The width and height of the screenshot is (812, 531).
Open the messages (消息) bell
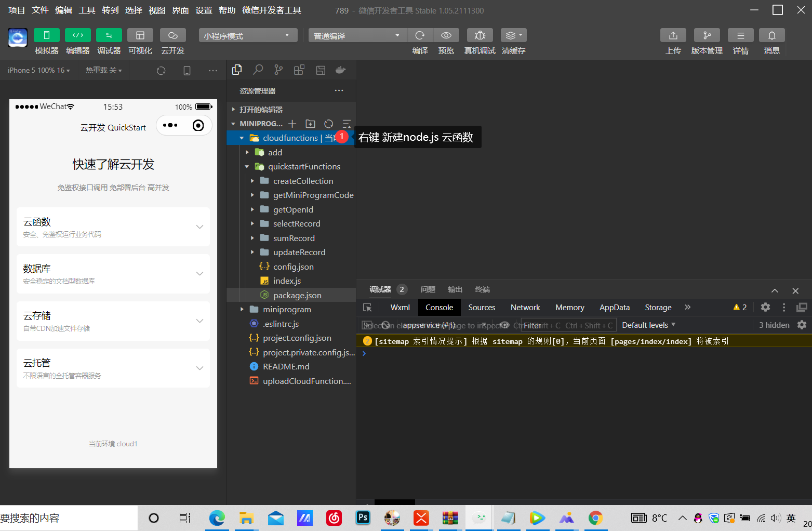[x=772, y=35]
